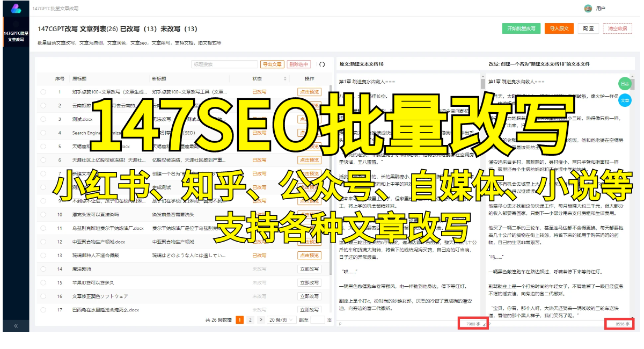
Task: Select the checkbox of the 魔法胶带 row
Action: 43,268
